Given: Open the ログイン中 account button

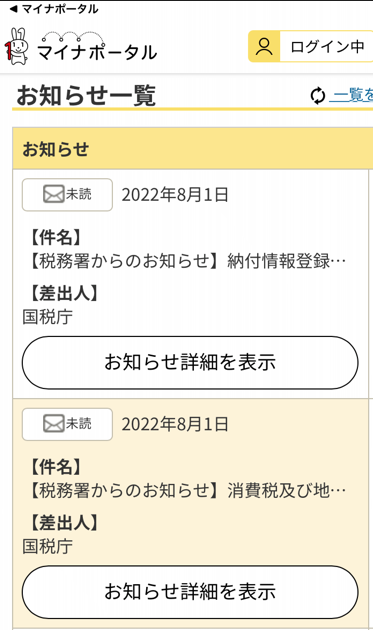Looking at the screenshot, I should [x=311, y=47].
